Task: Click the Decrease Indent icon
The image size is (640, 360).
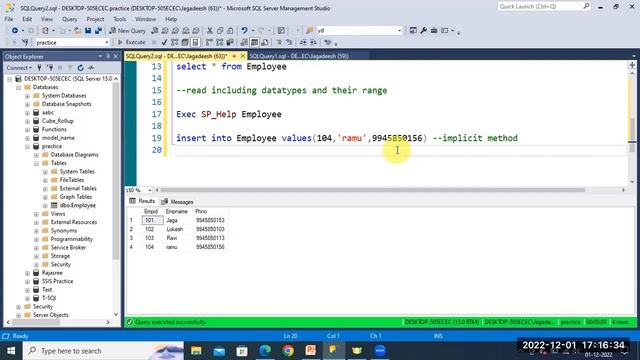Action: click(x=303, y=42)
